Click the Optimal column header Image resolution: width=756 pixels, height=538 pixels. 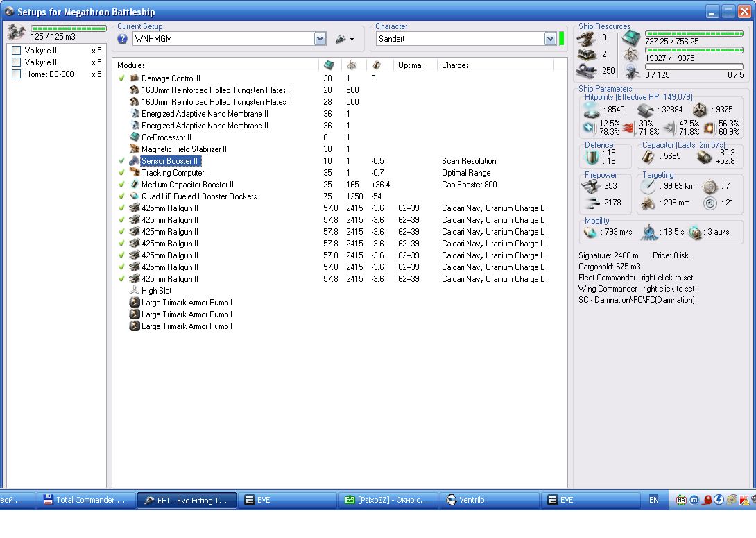415,65
